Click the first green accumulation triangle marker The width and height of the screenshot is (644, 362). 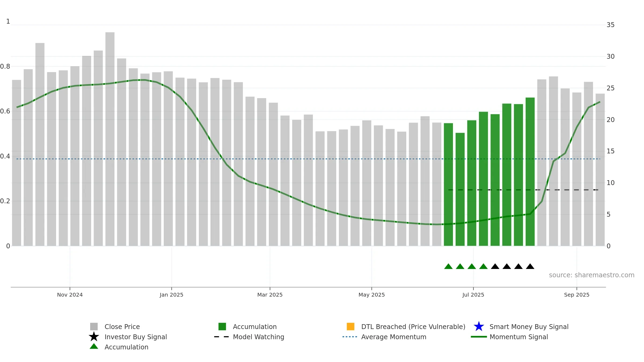tap(448, 267)
